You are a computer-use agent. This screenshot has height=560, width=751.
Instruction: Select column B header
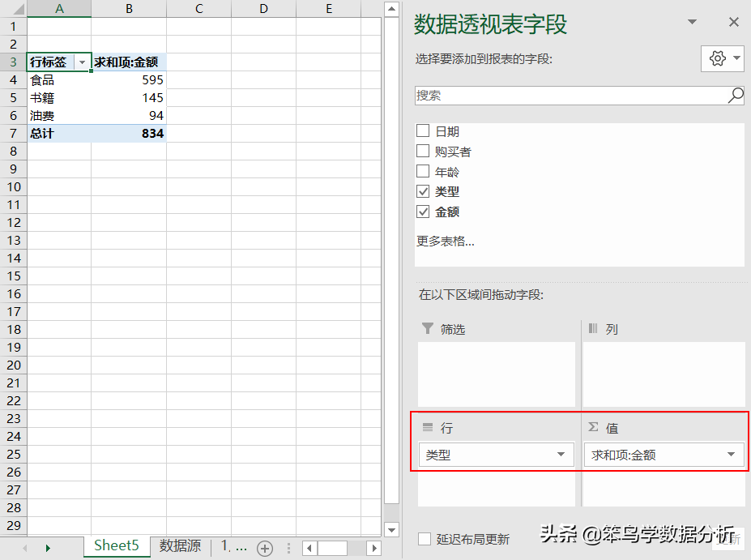[129, 9]
